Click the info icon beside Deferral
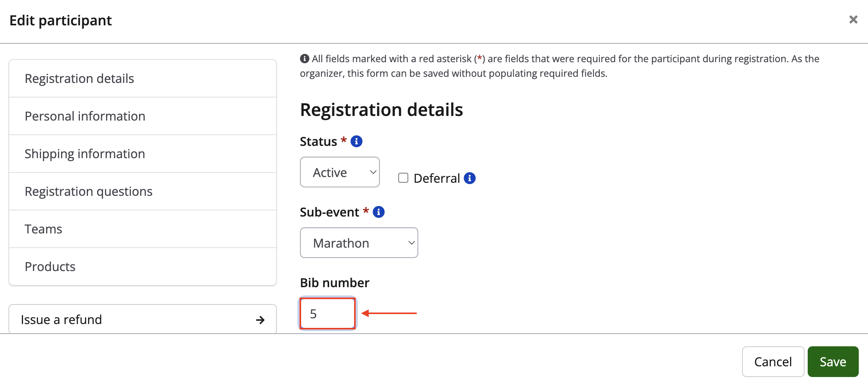The width and height of the screenshot is (868, 387). pos(469,178)
